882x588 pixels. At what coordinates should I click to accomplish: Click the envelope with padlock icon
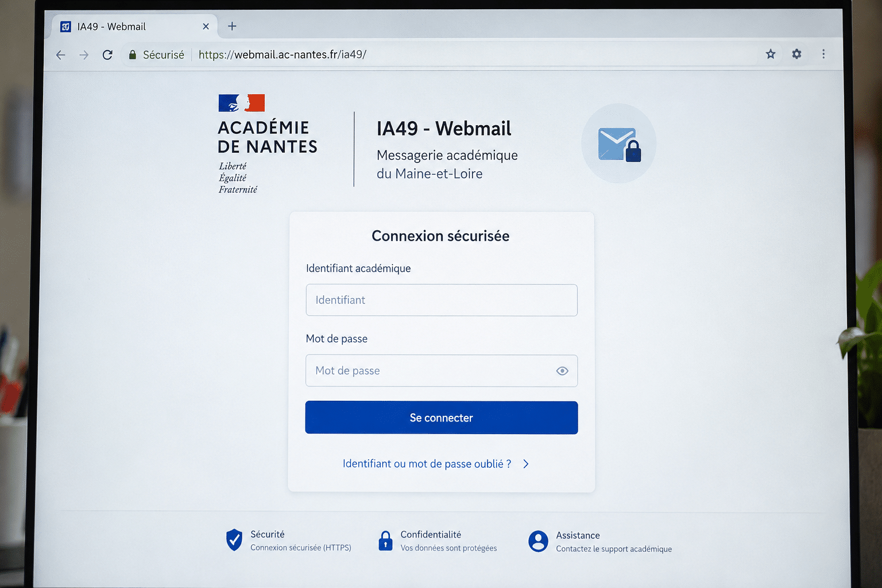(619, 144)
